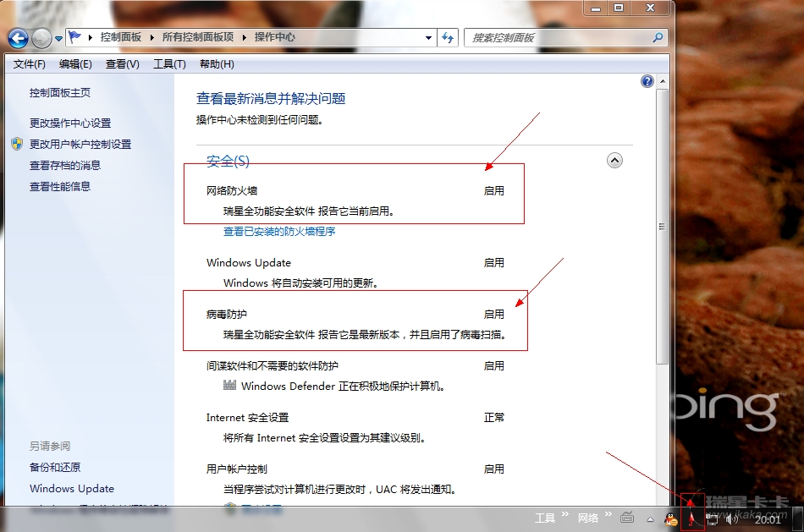This screenshot has height=532, width=804.
Task: Click the 正常 status of Internet 安全设置
Action: (x=494, y=418)
